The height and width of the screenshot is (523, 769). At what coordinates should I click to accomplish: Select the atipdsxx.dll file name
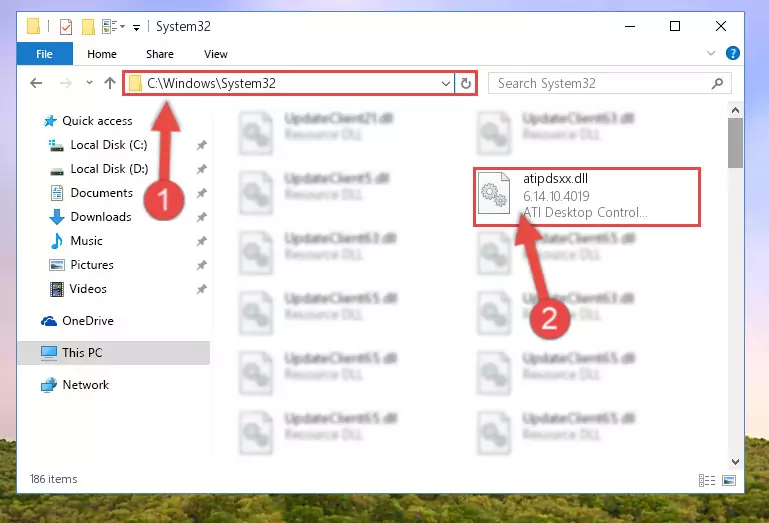pyautogui.click(x=555, y=179)
